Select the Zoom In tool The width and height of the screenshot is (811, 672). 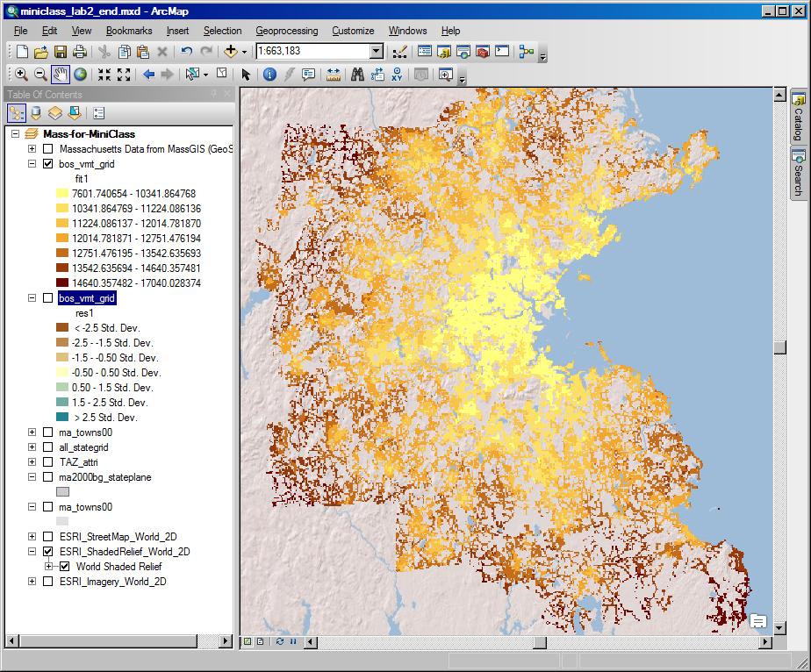pos(20,74)
